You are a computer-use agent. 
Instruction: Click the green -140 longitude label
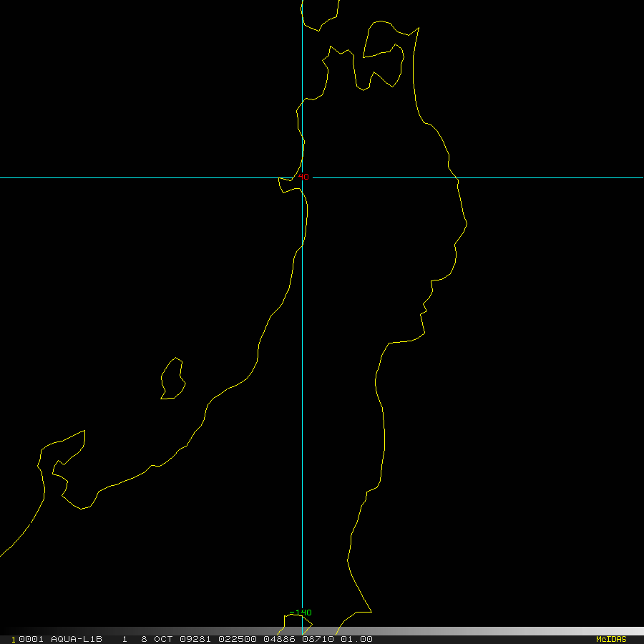click(x=301, y=613)
